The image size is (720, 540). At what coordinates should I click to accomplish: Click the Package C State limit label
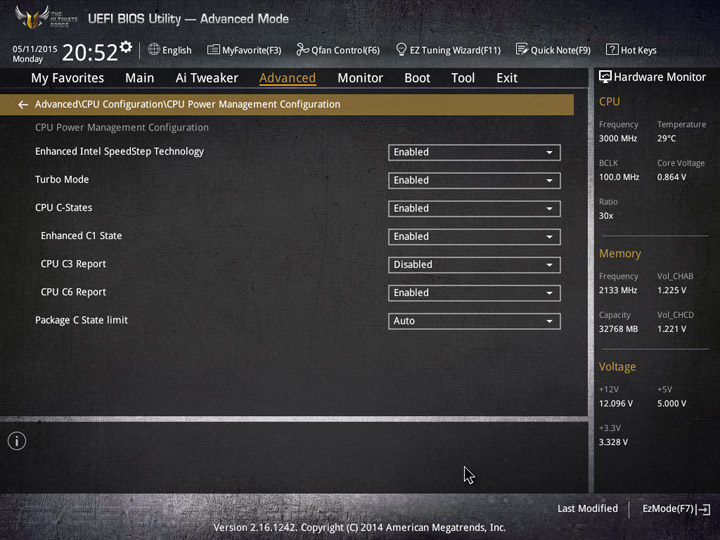click(81, 320)
